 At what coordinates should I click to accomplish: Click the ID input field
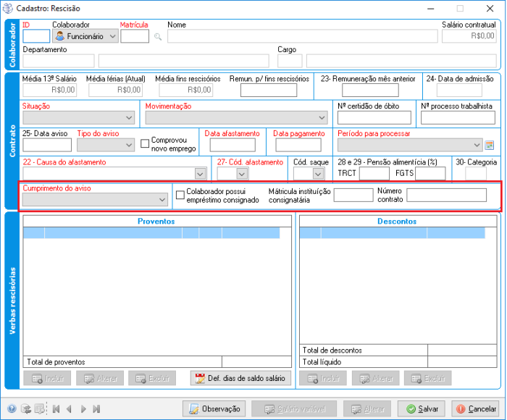[36, 36]
